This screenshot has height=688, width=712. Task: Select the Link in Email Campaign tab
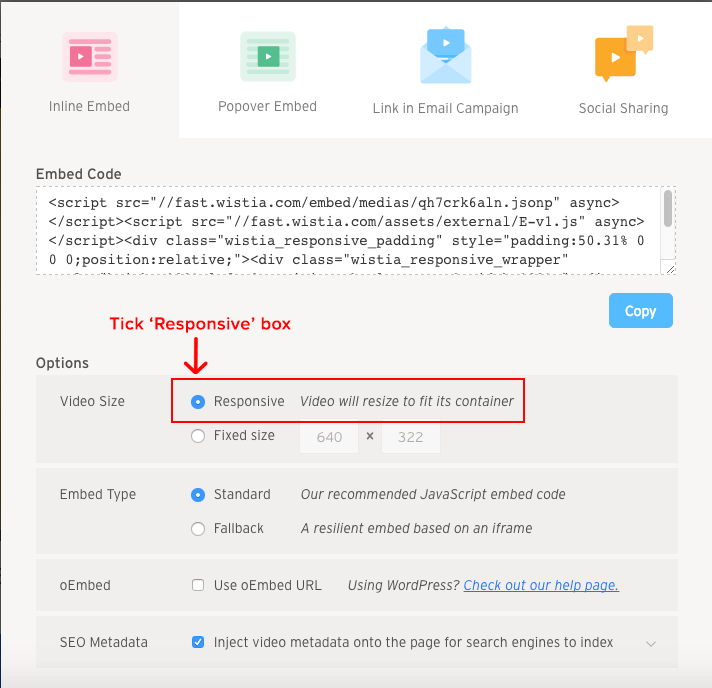(x=445, y=108)
